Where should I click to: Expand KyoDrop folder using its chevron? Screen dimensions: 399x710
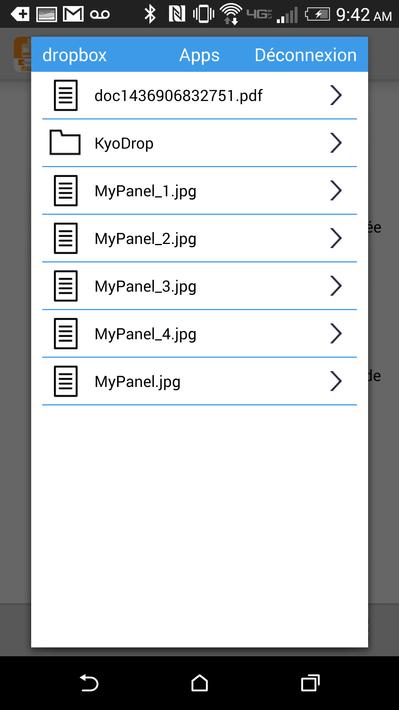point(336,143)
